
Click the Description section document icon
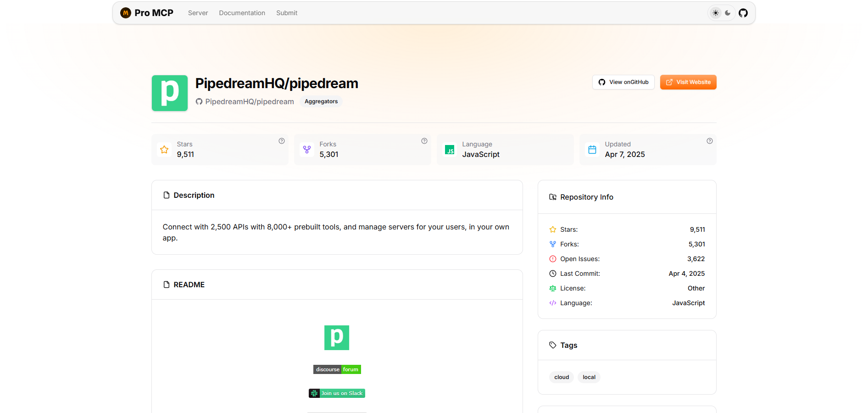pyautogui.click(x=167, y=195)
